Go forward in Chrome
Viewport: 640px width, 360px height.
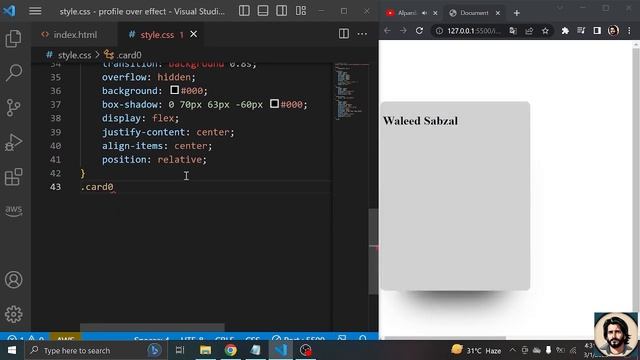click(403, 31)
